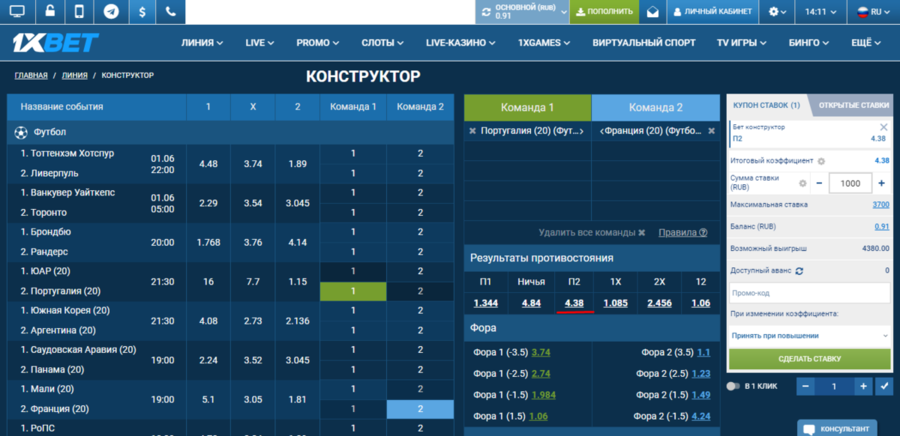Remove Португалия (20) from Команда 1
Image resolution: width=900 pixels, height=436 pixels.
coord(472,131)
